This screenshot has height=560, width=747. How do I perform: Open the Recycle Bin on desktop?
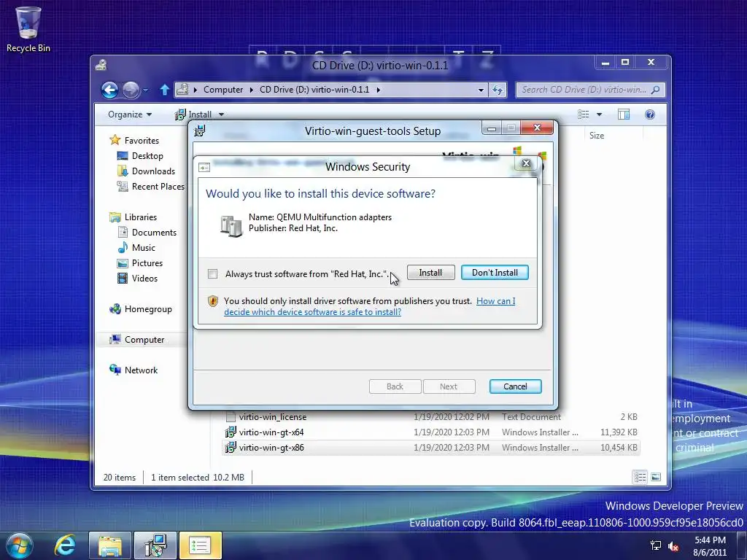pyautogui.click(x=28, y=28)
